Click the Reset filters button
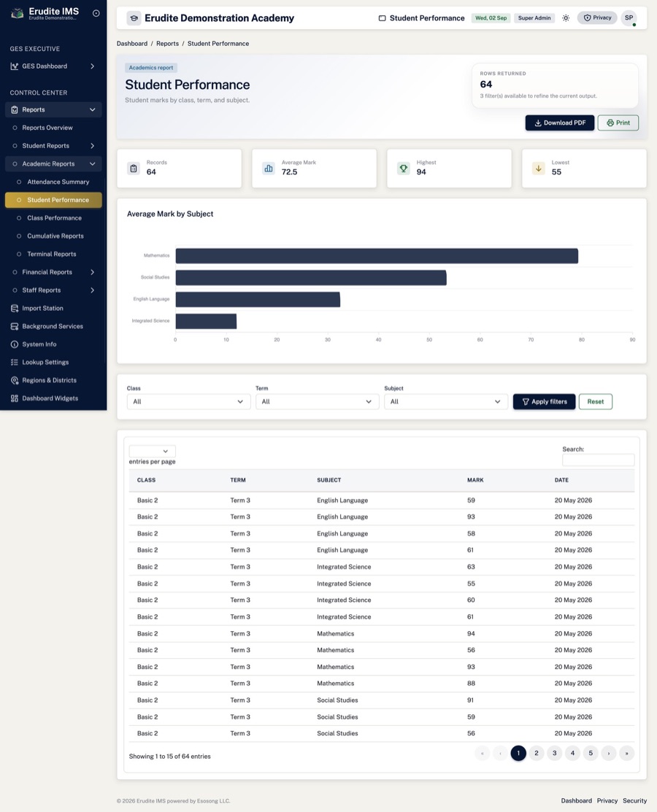This screenshot has width=657, height=812. tap(596, 401)
